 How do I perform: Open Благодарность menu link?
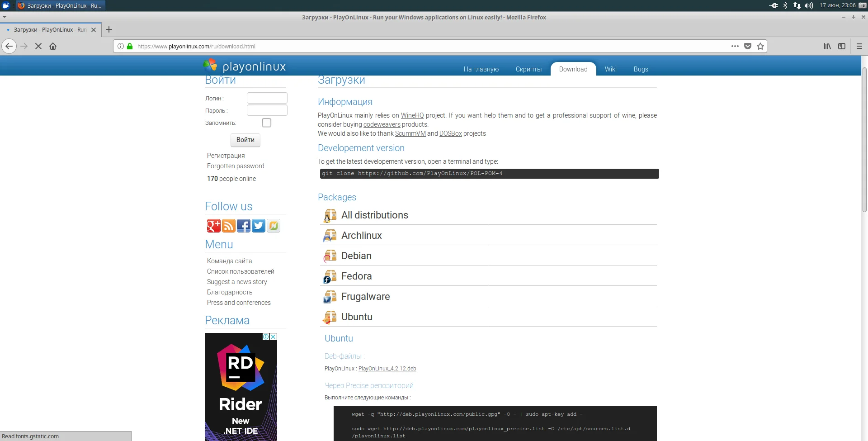pos(230,292)
